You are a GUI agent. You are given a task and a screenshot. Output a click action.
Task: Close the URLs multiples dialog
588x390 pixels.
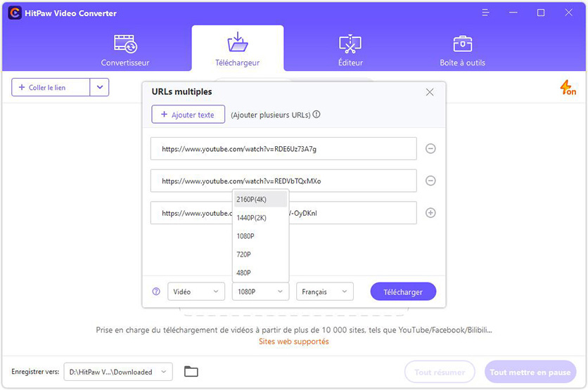[x=430, y=92]
